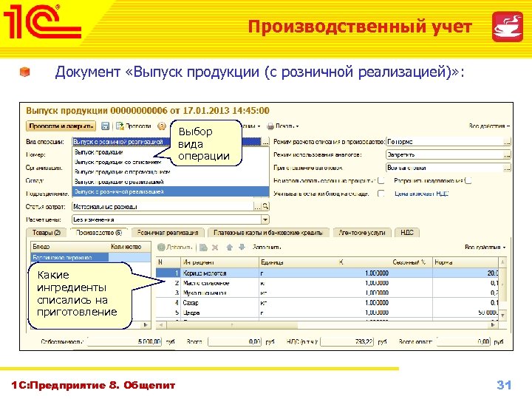Click the printer Печать icon
532x399 pixels.
pos(270,126)
